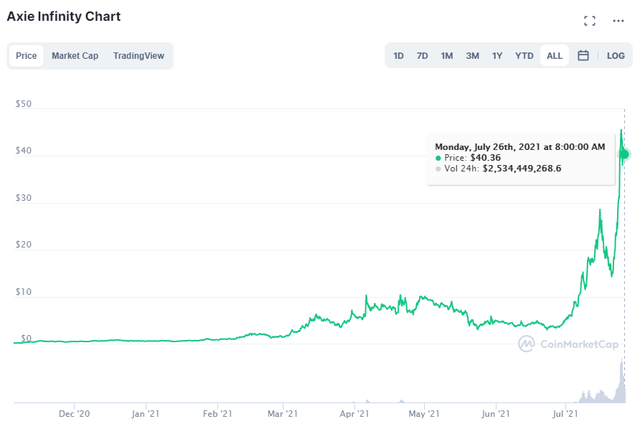
Task: Click the Apr '21 axis label
Action: (354, 414)
